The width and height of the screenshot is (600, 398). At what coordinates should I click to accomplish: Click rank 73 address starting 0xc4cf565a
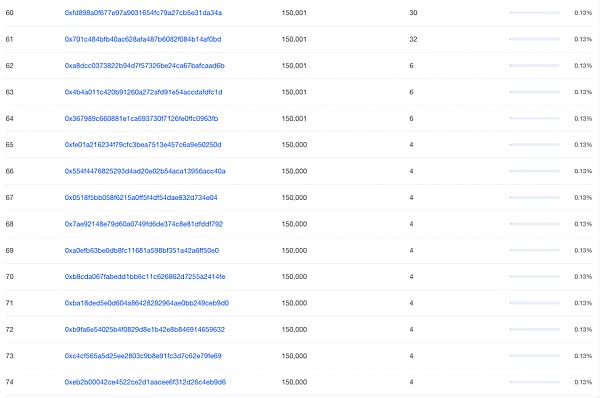[143, 356]
